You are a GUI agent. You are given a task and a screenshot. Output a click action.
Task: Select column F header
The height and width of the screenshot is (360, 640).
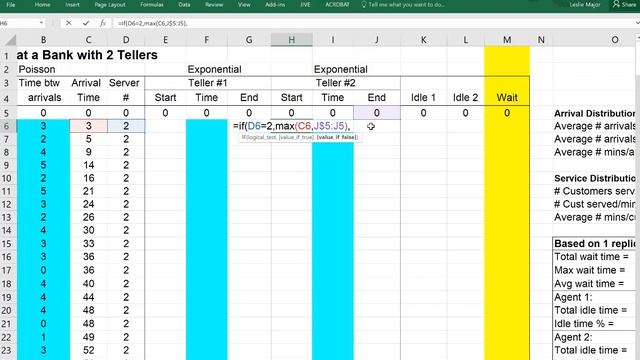tap(207, 40)
